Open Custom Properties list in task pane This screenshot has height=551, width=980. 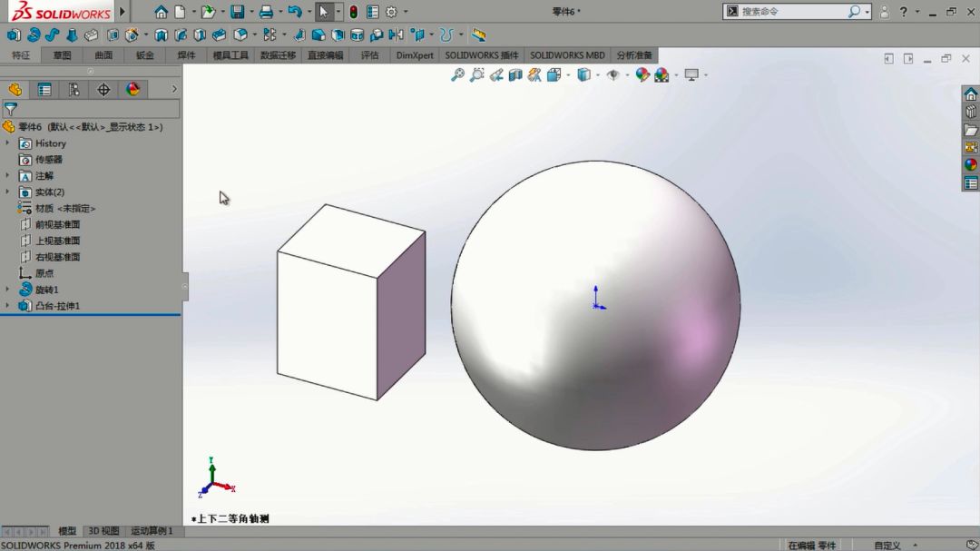[971, 183]
